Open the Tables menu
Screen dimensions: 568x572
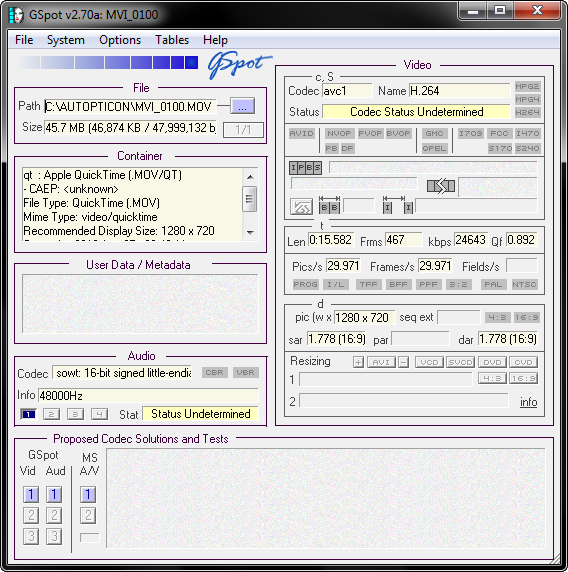[172, 40]
